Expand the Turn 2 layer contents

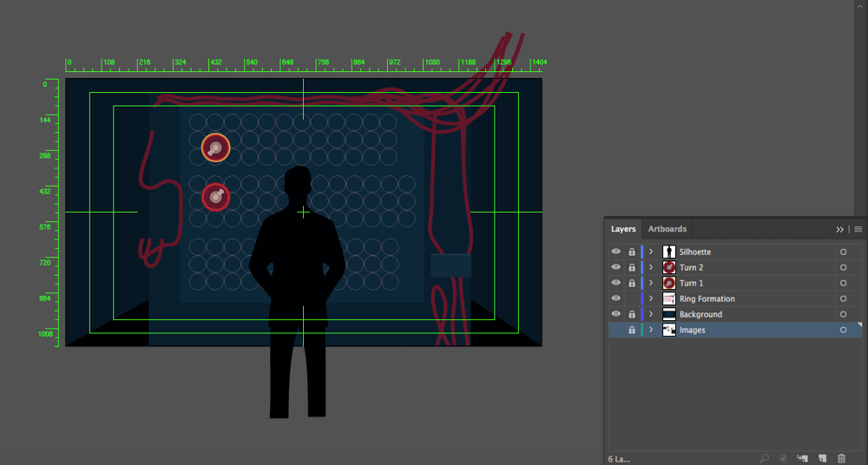click(x=651, y=267)
